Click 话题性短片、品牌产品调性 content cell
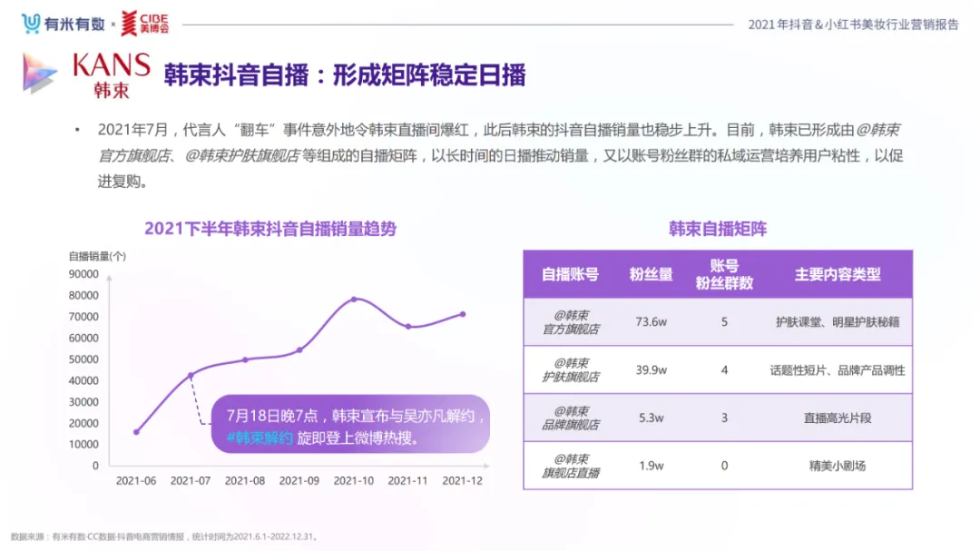Screen dimensions: 980x551 [838, 370]
